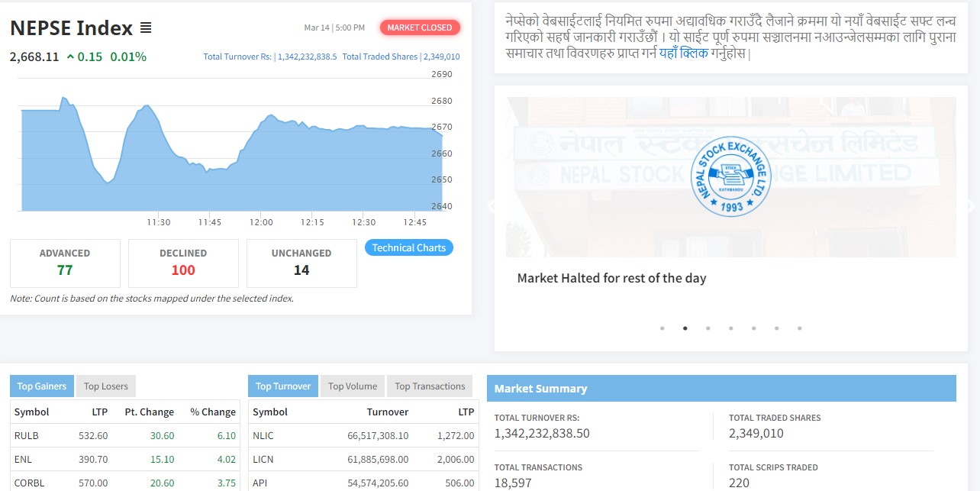This screenshot has height=491, width=980.
Task: Click the Turnover column header
Action: click(x=388, y=412)
